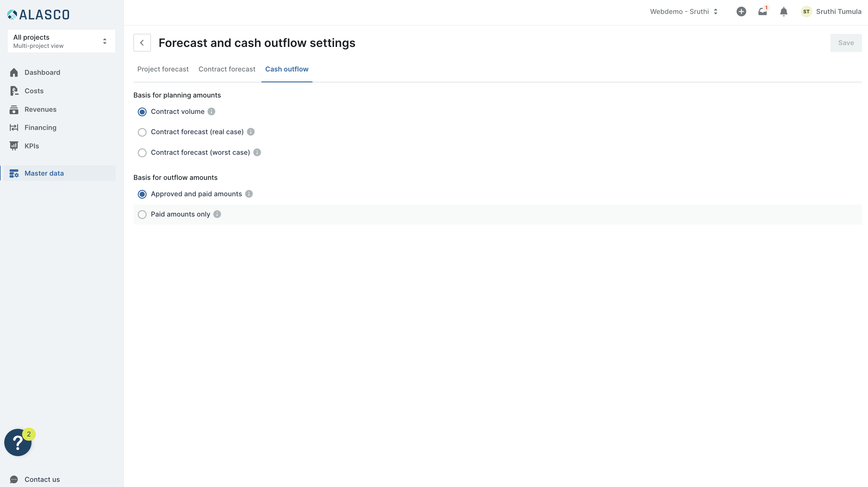
Task: Show info for Contract forecast (worst case)
Action: (x=257, y=152)
